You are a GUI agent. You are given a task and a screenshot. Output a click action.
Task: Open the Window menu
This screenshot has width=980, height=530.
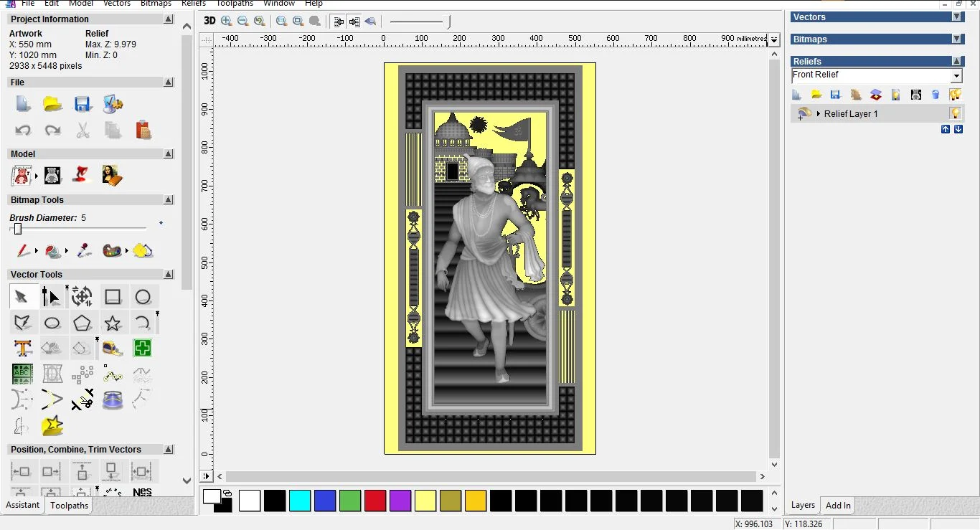coord(278,4)
